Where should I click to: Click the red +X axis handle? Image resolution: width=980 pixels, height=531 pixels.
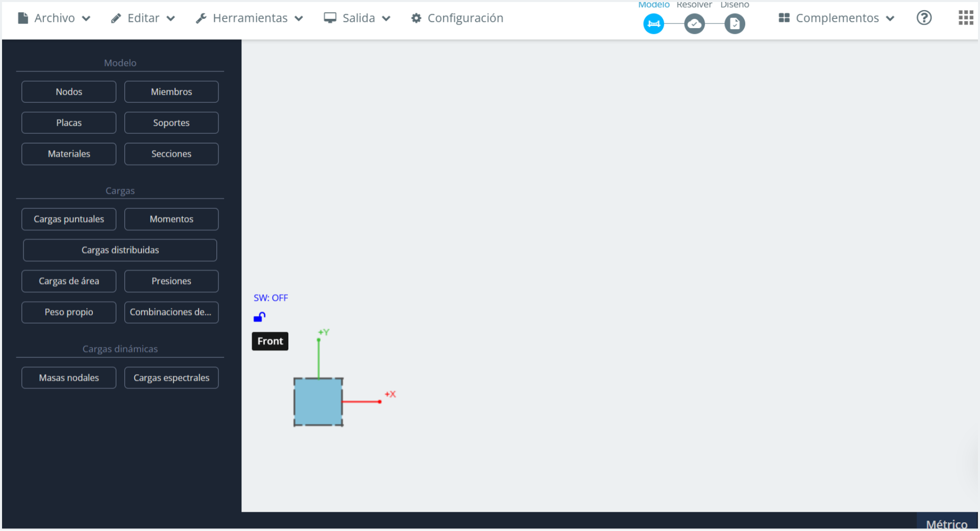pyautogui.click(x=380, y=402)
